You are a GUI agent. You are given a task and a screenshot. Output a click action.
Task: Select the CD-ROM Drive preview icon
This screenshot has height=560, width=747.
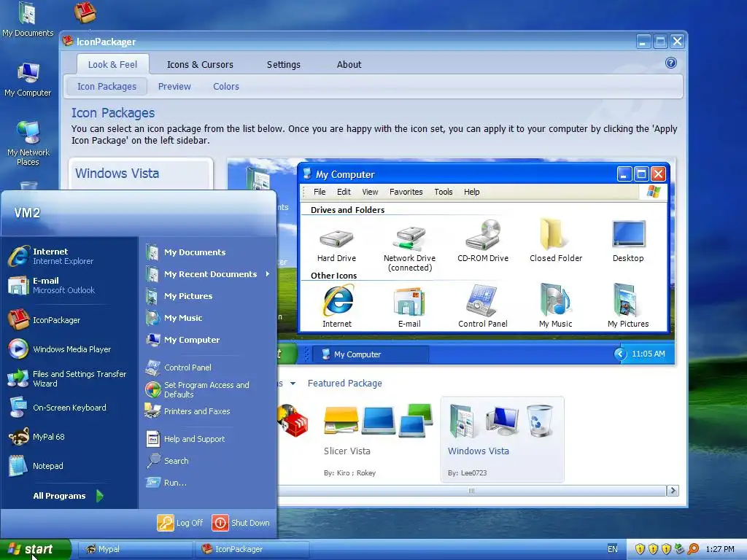[483, 242]
